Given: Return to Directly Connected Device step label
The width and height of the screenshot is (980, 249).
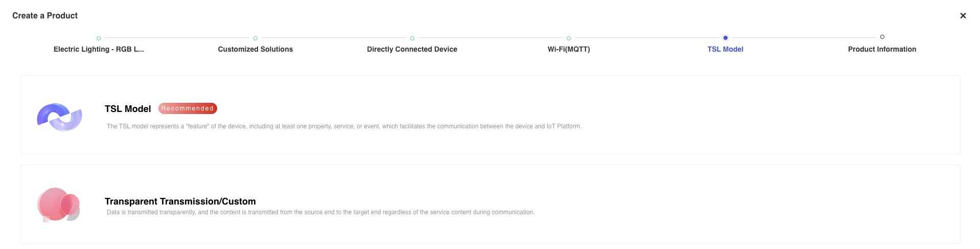Looking at the screenshot, I should click(x=412, y=49).
